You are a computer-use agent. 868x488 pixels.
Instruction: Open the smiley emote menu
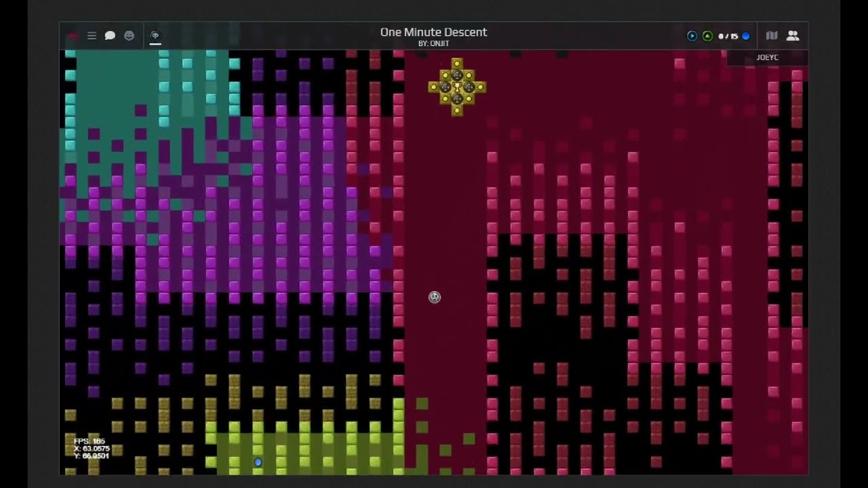(129, 36)
